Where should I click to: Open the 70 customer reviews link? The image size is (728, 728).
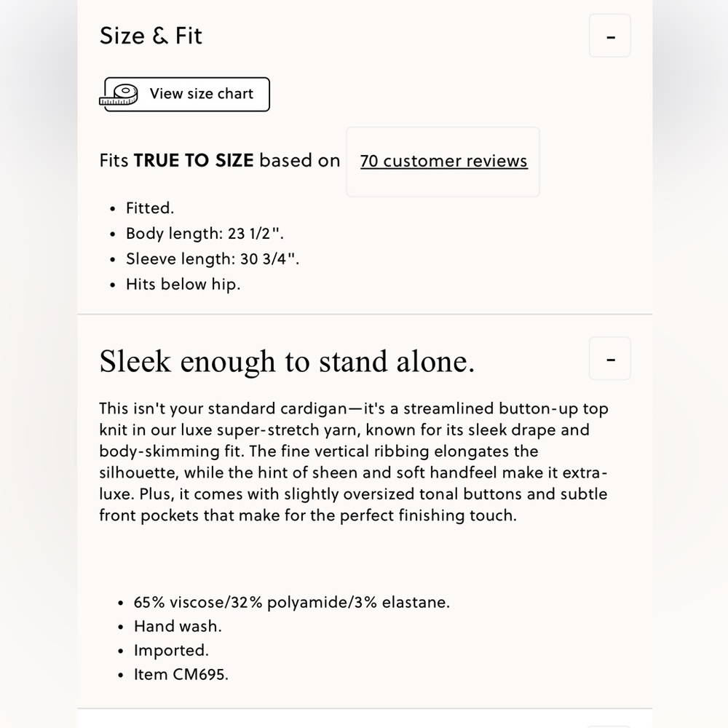tap(444, 161)
